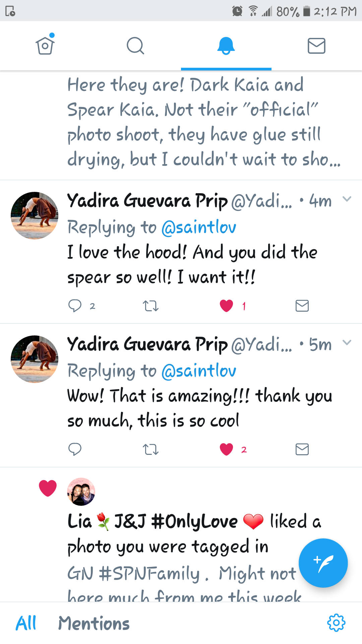Screen dimensions: 362x644
Task: Open notification settings gear icon
Action: click(x=336, y=623)
